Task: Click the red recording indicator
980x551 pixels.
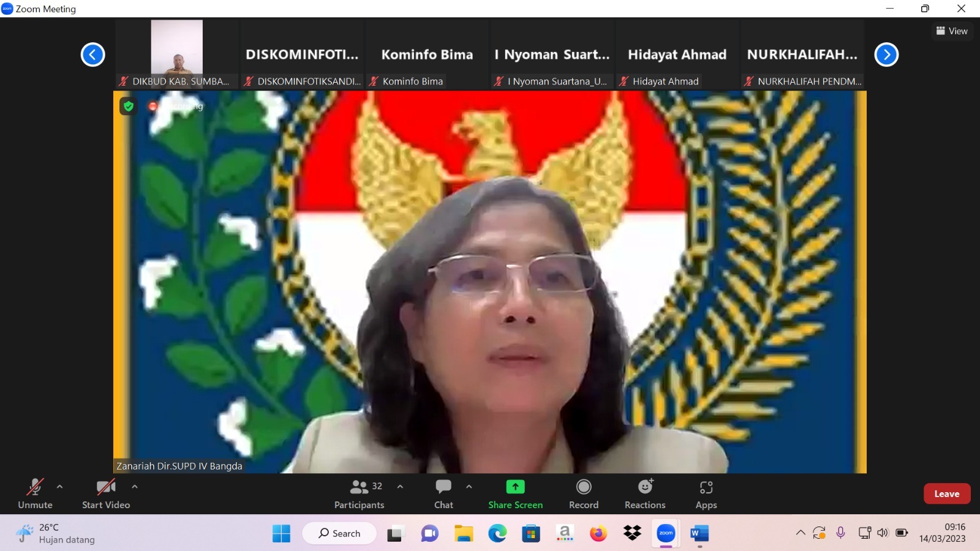Action: (x=153, y=106)
